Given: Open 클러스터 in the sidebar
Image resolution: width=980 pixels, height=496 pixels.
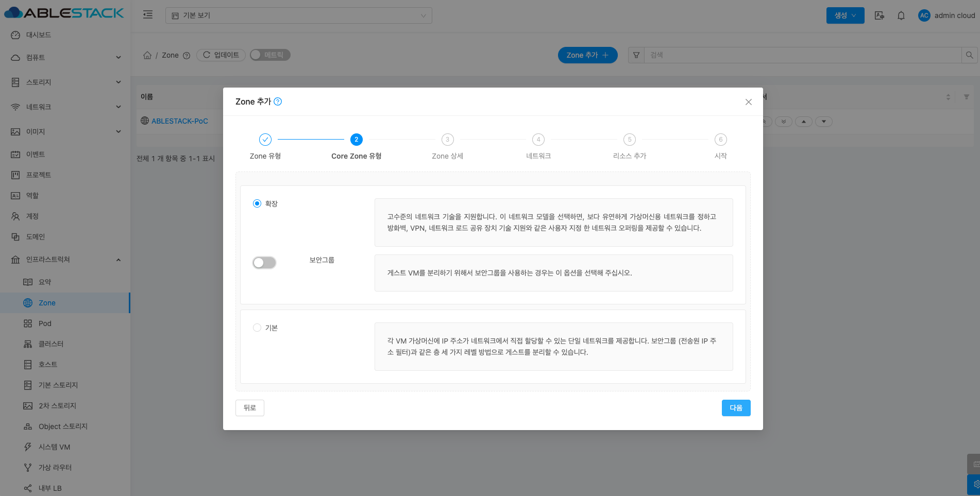Looking at the screenshot, I should click(x=65, y=344).
